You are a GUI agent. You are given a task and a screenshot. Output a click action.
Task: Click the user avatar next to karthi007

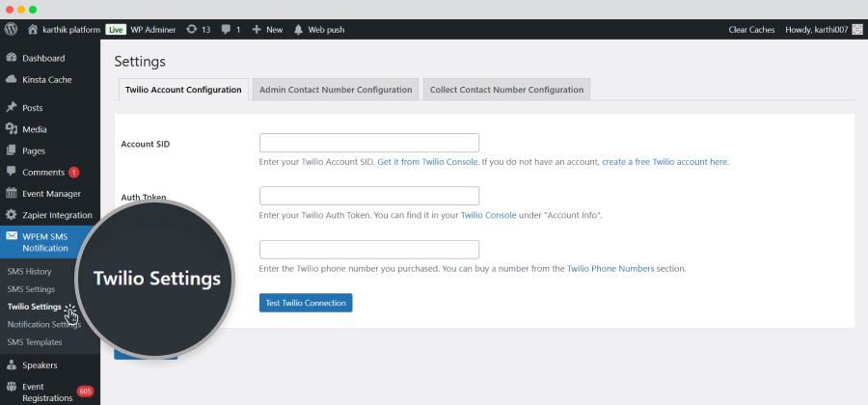pos(857,30)
